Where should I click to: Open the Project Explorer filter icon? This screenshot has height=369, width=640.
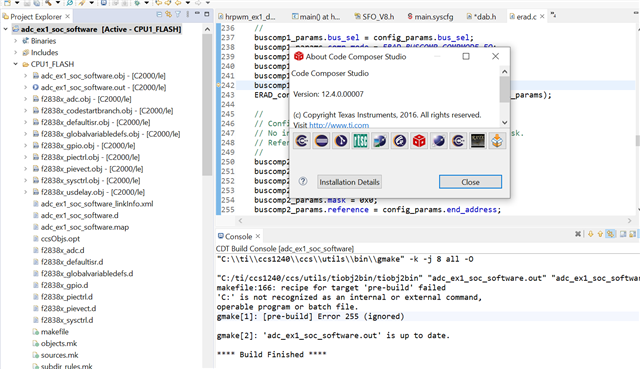click(178, 14)
